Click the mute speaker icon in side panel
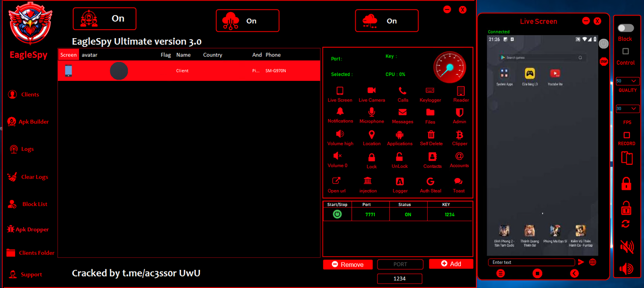The width and height of the screenshot is (644, 288). [626, 246]
